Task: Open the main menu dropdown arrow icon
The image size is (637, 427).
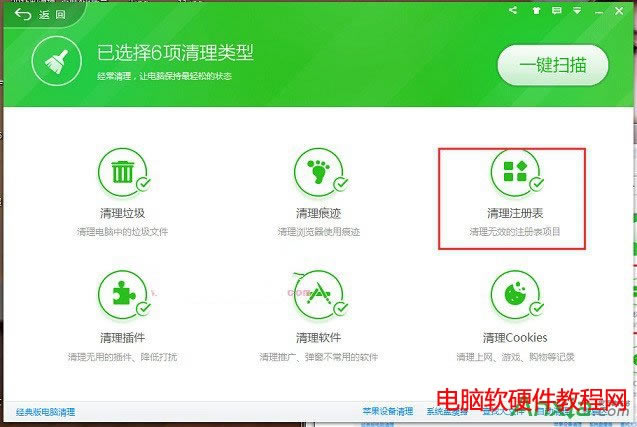Action: tap(577, 11)
